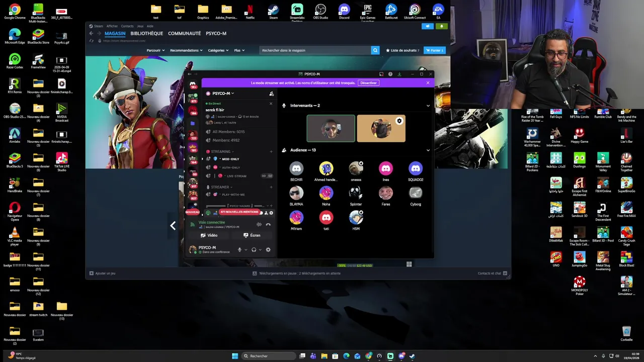Screen dimensions: 644x362
Task: Select Splinter audience member avatar
Action: [x=356, y=193]
